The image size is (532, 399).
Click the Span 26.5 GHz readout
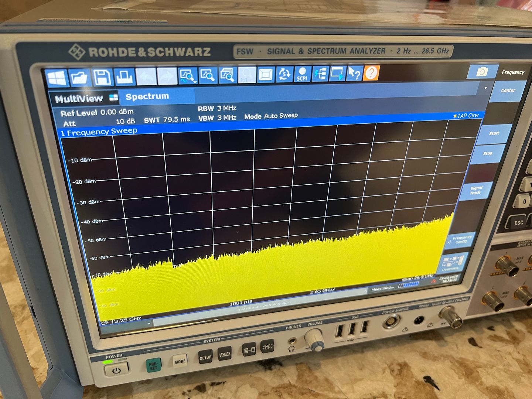click(x=417, y=278)
